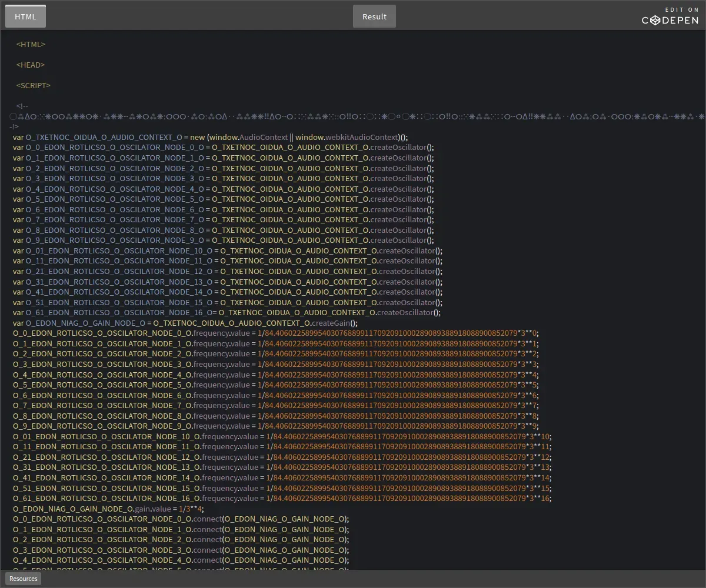Click the OSCILATOR_NODE_0 connect(GAIN_NODE) line

coord(181,519)
